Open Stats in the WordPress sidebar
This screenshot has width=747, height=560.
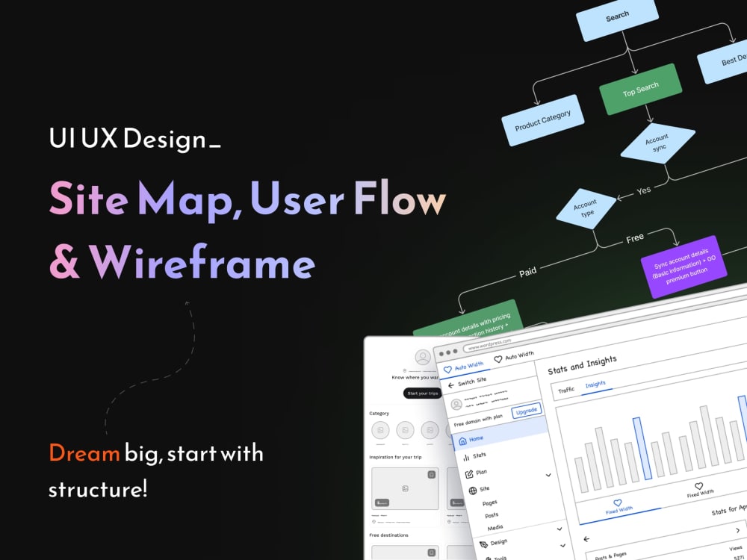tap(480, 455)
